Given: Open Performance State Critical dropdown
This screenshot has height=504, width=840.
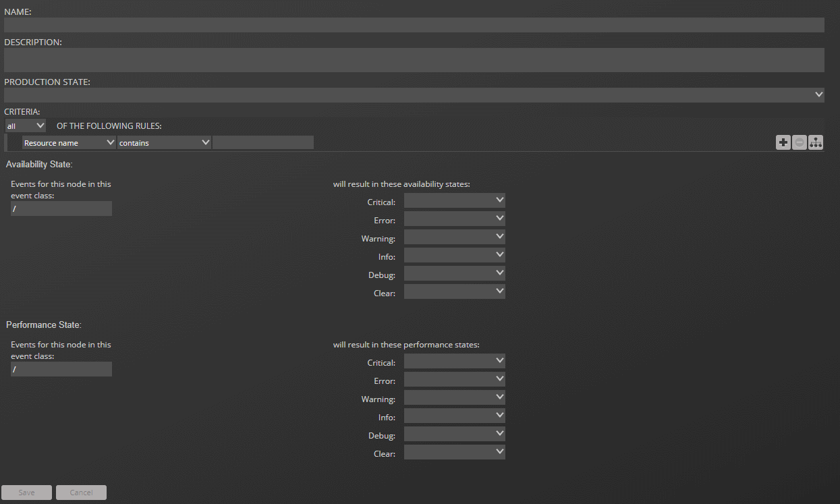Looking at the screenshot, I should (x=455, y=361).
